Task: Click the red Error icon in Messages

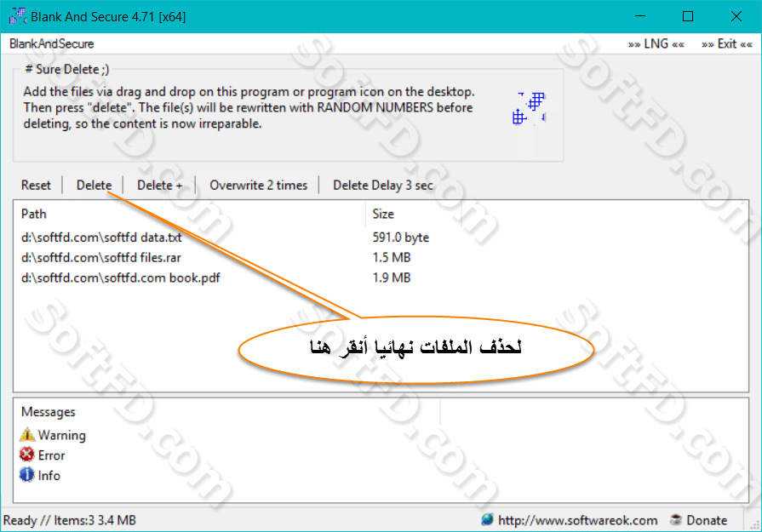Action: (27, 455)
